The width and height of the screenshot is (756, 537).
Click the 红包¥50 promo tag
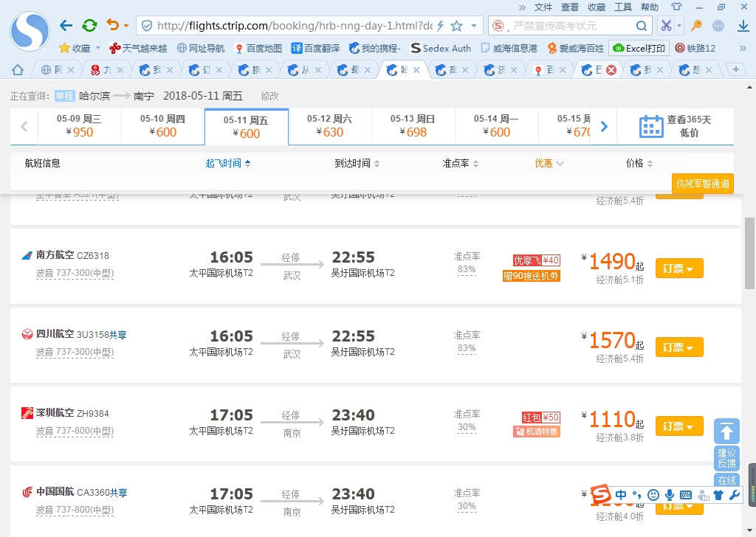coord(540,417)
